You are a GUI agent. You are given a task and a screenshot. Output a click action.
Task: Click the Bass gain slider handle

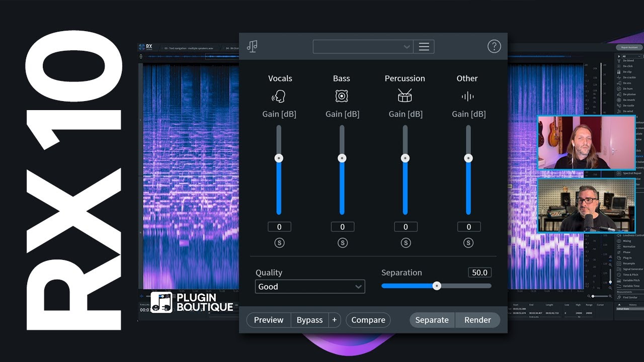coord(342,158)
